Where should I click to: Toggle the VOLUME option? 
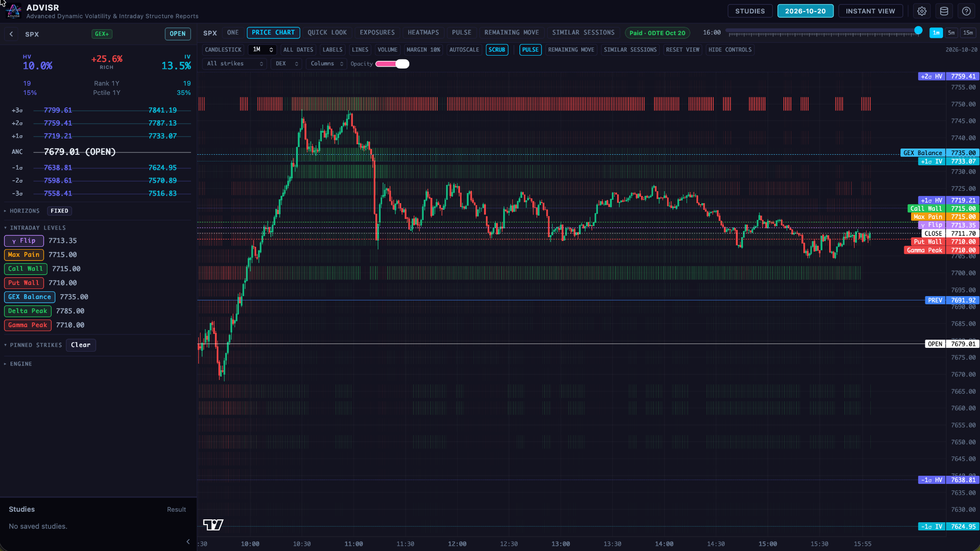[387, 50]
